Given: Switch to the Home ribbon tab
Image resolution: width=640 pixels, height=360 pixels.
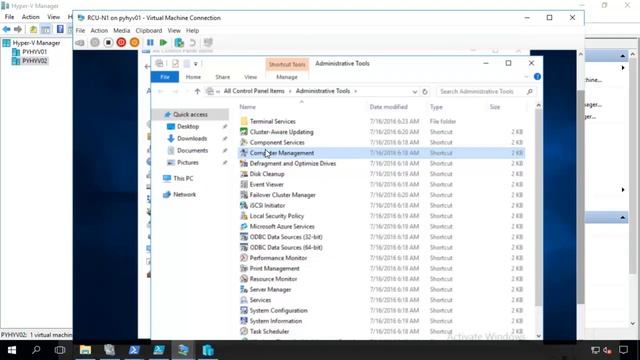Looking at the screenshot, I should 193,77.
